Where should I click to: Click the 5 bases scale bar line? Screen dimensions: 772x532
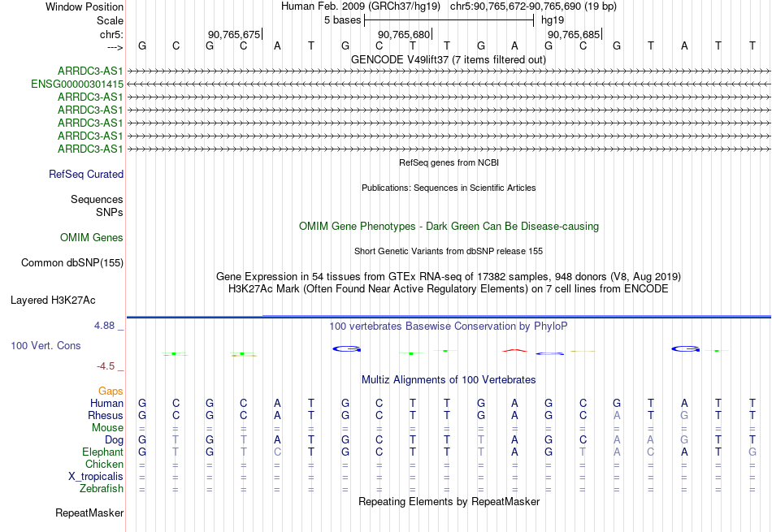[449, 20]
